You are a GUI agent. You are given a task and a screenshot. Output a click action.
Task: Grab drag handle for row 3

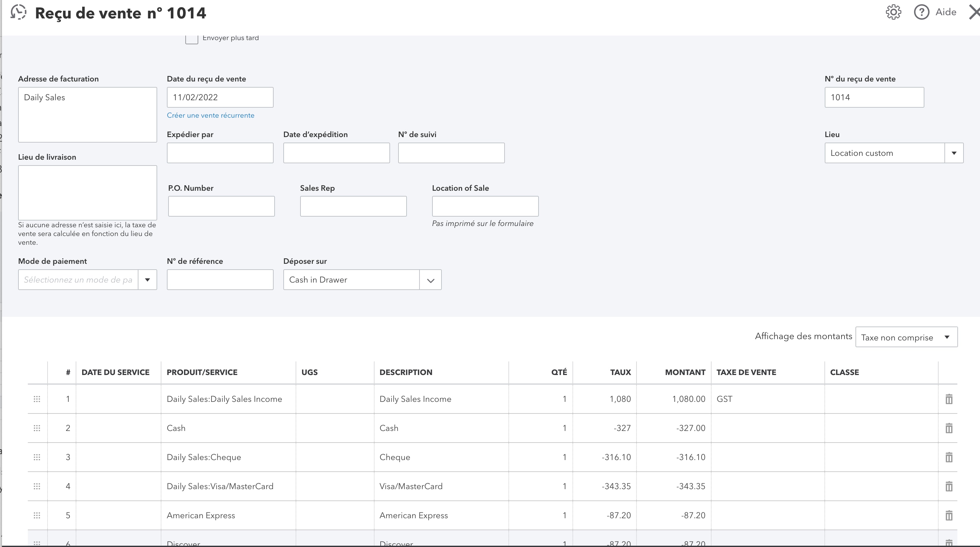point(37,457)
